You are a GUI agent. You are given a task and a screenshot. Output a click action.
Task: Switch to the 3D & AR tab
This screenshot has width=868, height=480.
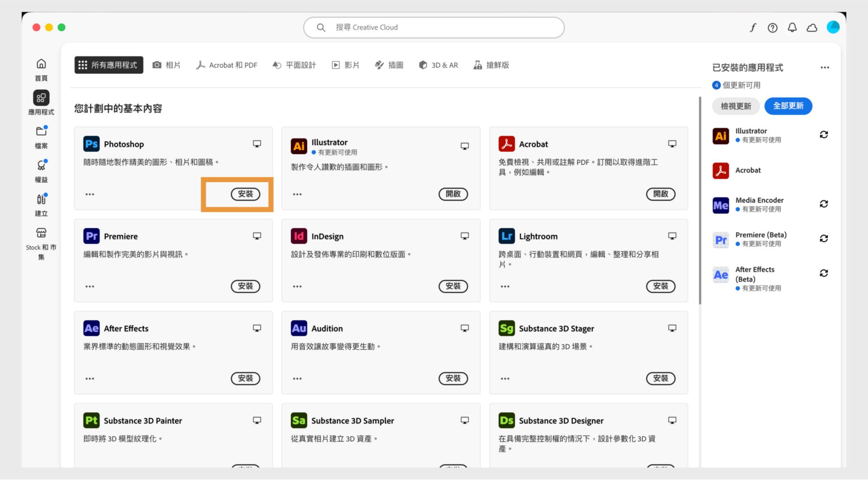pyautogui.click(x=439, y=65)
